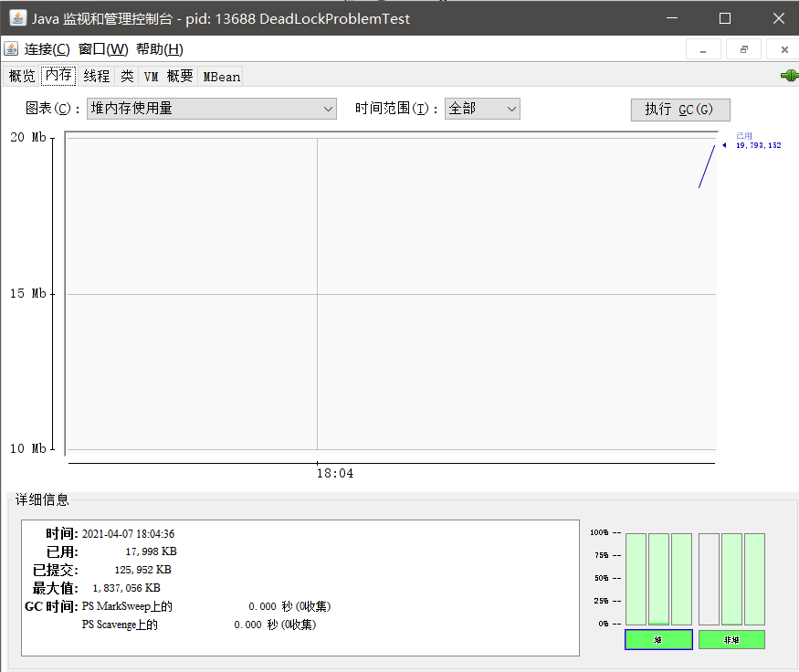799x672 pixels.
Task: Maximize the Java 监视和管理控制台 window
Action: (725, 18)
